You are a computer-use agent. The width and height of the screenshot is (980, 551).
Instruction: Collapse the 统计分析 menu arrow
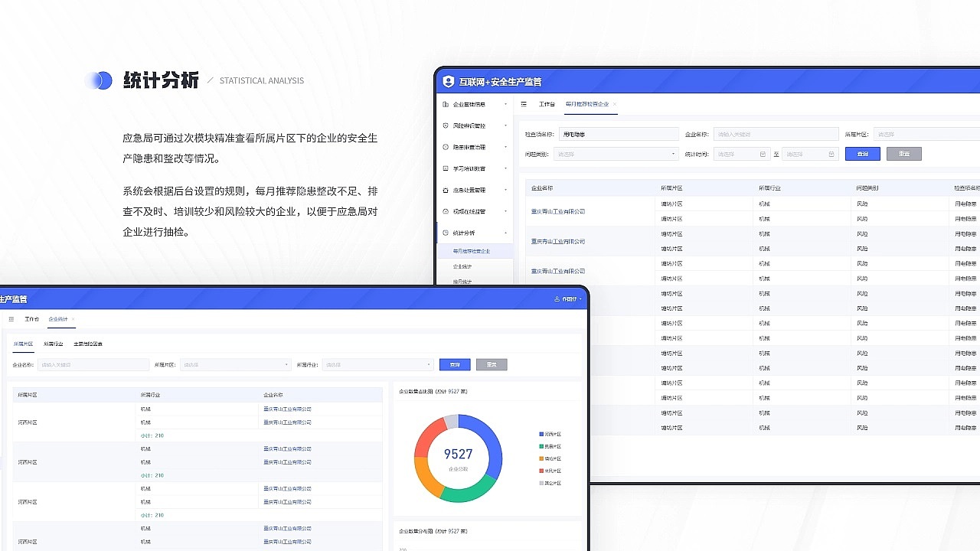[x=505, y=233]
